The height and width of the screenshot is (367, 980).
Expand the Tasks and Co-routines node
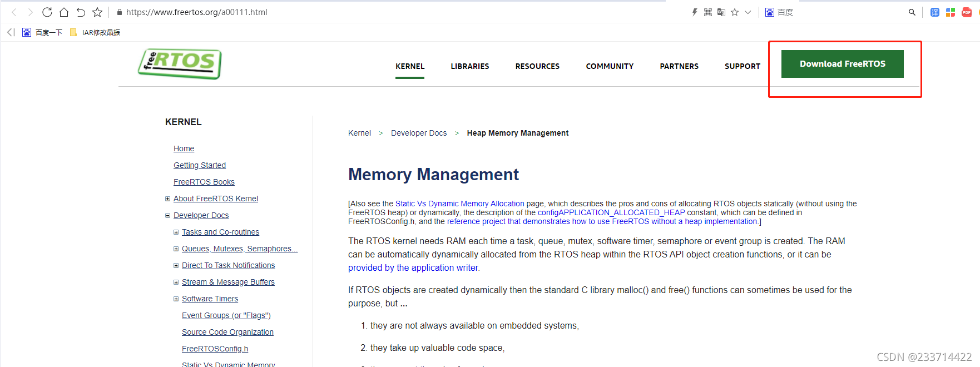click(176, 232)
